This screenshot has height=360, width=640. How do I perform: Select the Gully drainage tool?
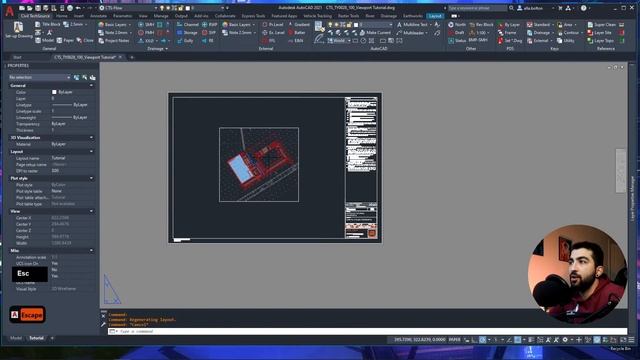tap(185, 40)
